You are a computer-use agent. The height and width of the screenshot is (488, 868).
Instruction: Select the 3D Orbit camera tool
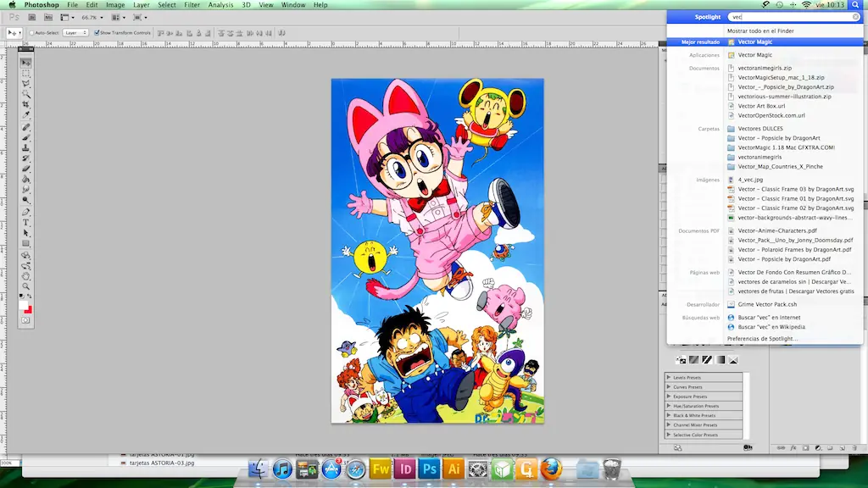(26, 266)
